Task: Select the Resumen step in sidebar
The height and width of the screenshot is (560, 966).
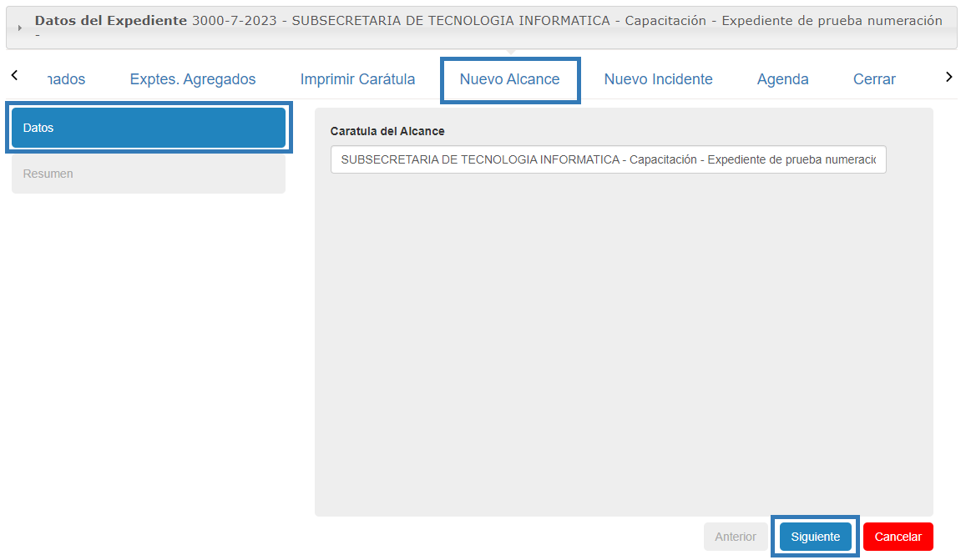Action: click(149, 174)
